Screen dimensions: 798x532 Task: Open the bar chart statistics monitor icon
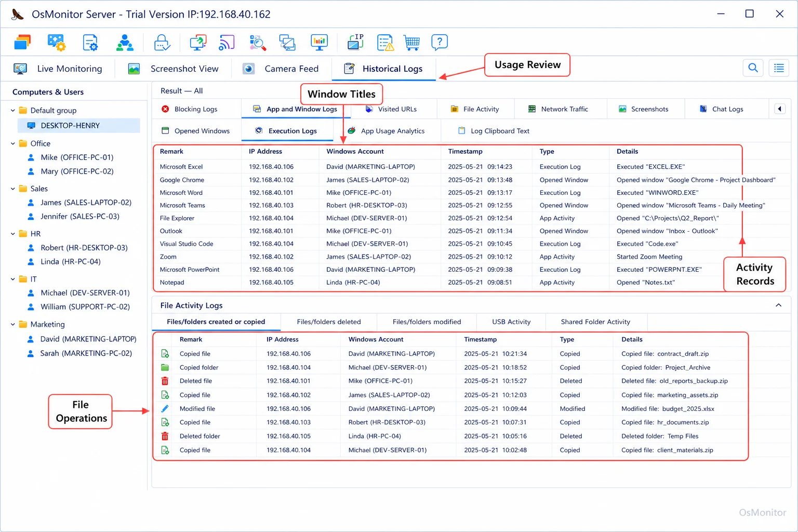[319, 43]
